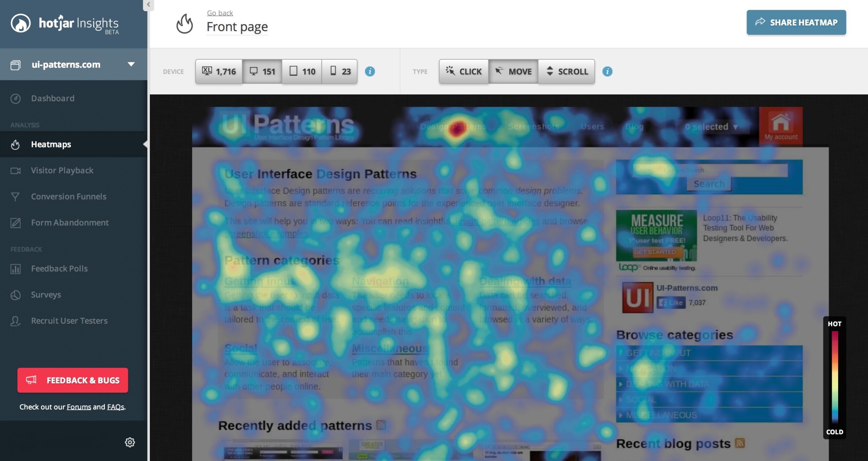Click the Surveys icon in sidebar

pos(16,294)
